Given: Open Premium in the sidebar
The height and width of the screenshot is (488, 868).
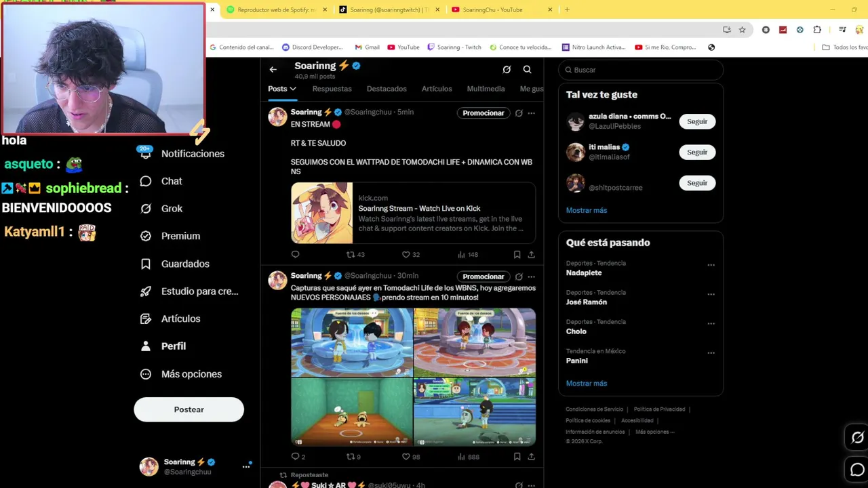Looking at the screenshot, I should [170, 236].
